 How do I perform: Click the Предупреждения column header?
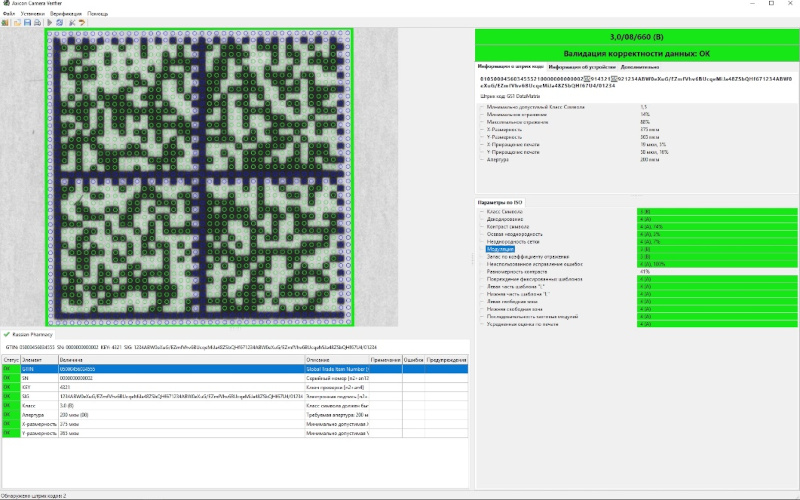pos(446,360)
